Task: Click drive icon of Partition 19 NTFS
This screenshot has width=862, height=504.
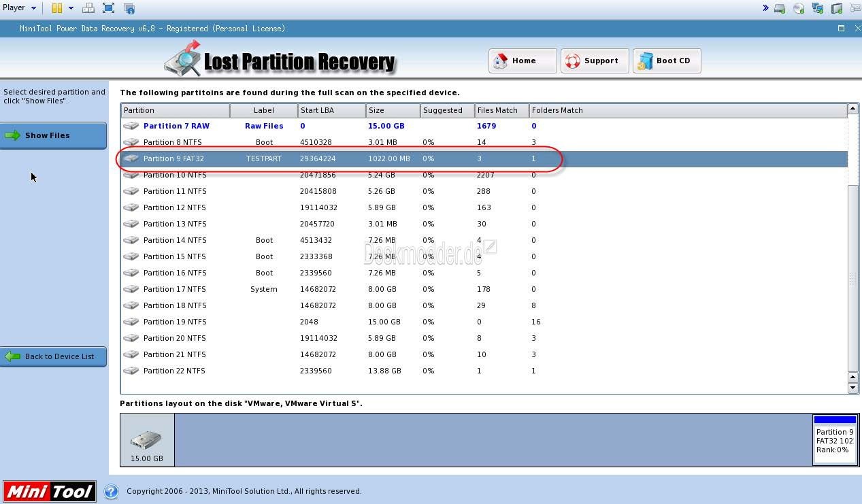Action: coord(131,322)
